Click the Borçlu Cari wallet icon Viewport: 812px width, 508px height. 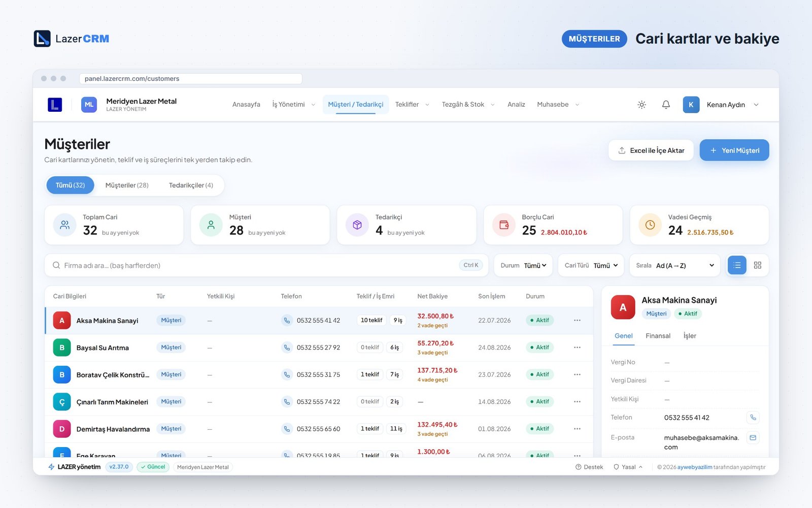click(504, 225)
